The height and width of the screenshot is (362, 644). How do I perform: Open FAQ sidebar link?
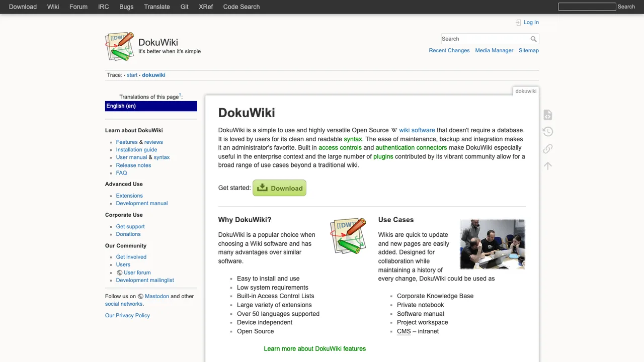point(121,172)
